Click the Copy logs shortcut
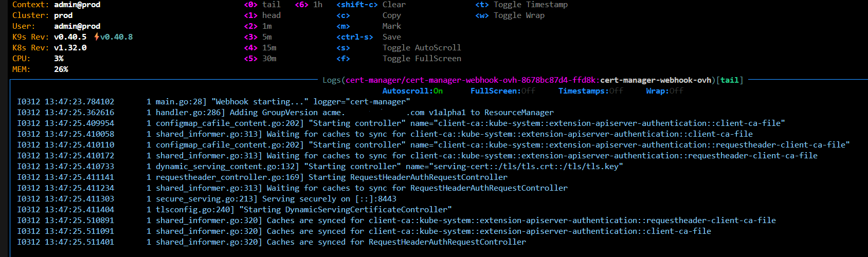This screenshot has width=868, height=257. coord(391,15)
